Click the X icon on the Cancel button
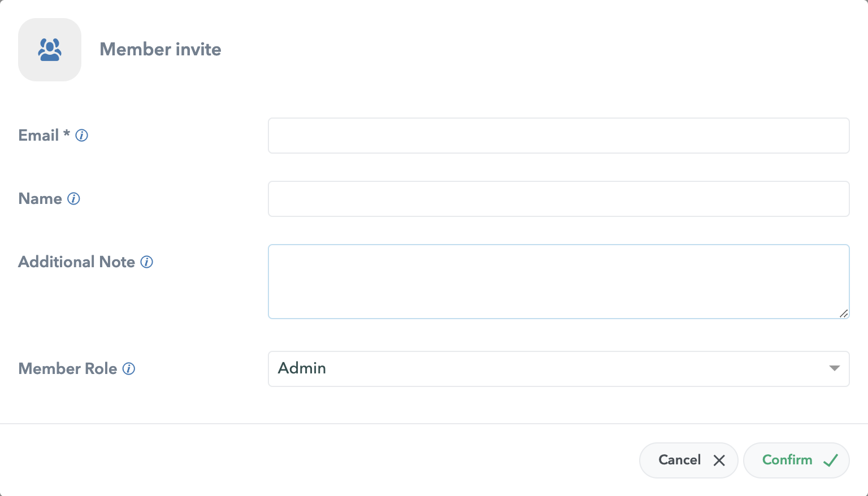The image size is (868, 496). 719,460
